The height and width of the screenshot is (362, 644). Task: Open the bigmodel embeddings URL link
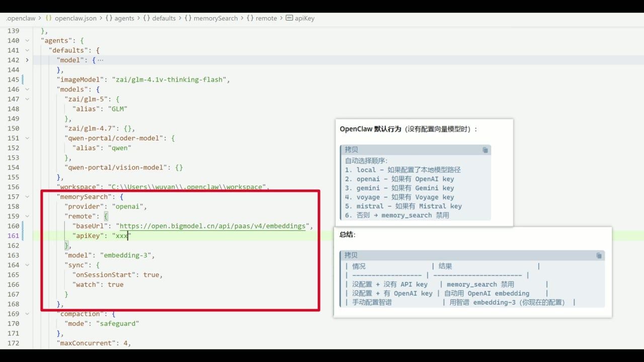[x=212, y=226]
